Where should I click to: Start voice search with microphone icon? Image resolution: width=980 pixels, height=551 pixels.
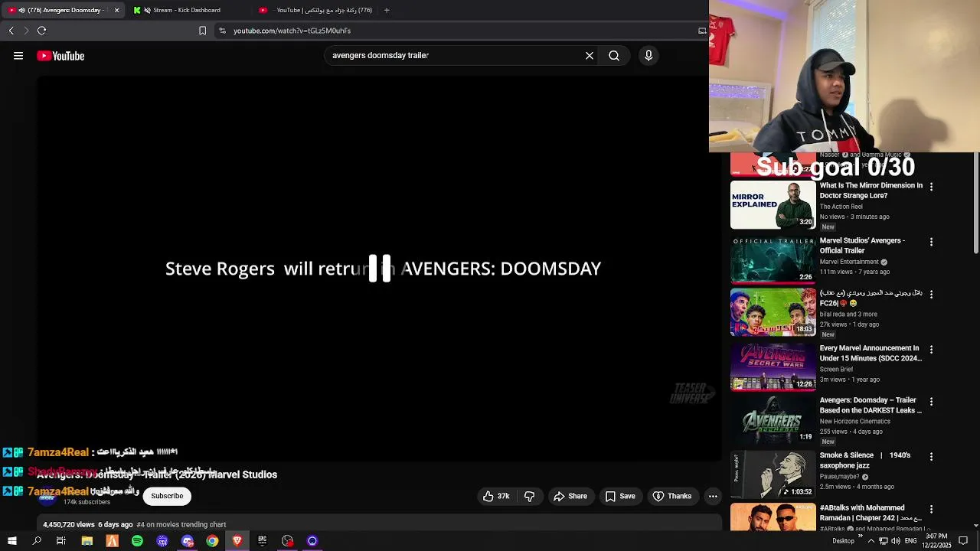[x=648, y=56]
